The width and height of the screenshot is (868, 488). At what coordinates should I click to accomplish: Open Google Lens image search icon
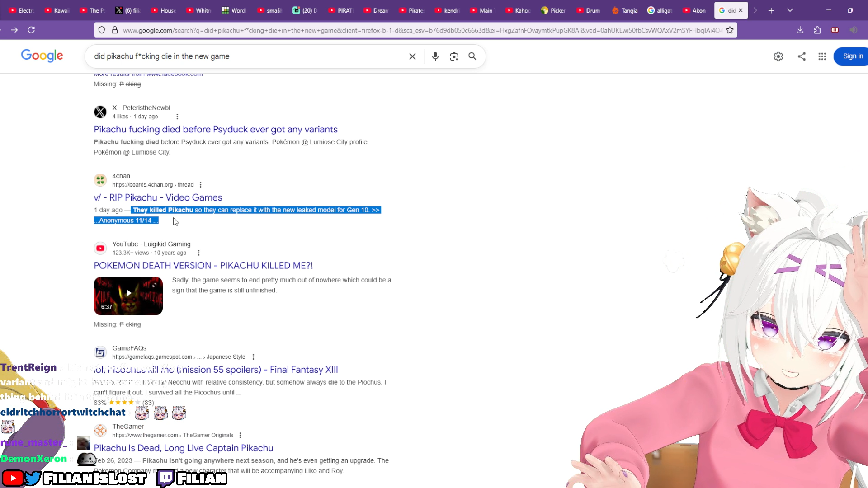454,56
